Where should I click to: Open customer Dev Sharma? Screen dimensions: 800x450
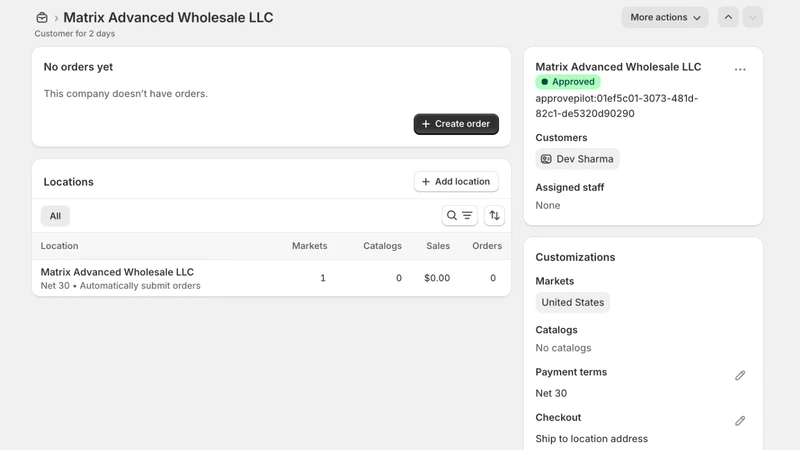click(x=577, y=159)
